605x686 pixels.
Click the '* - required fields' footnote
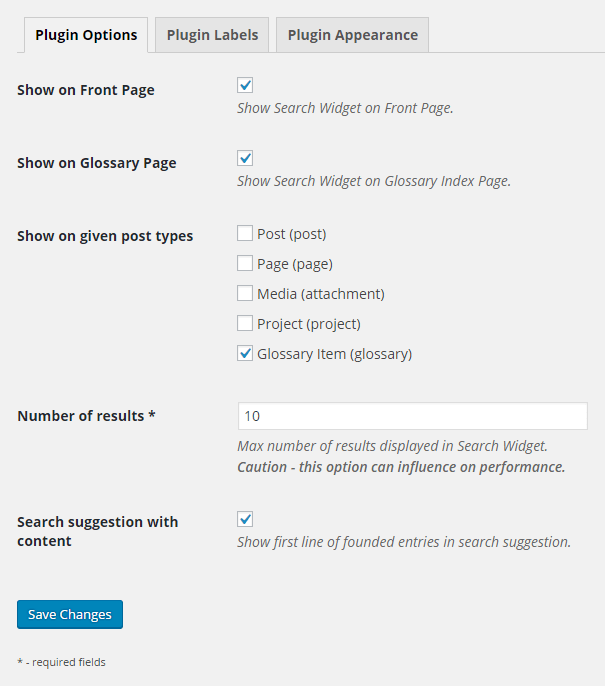(x=61, y=662)
